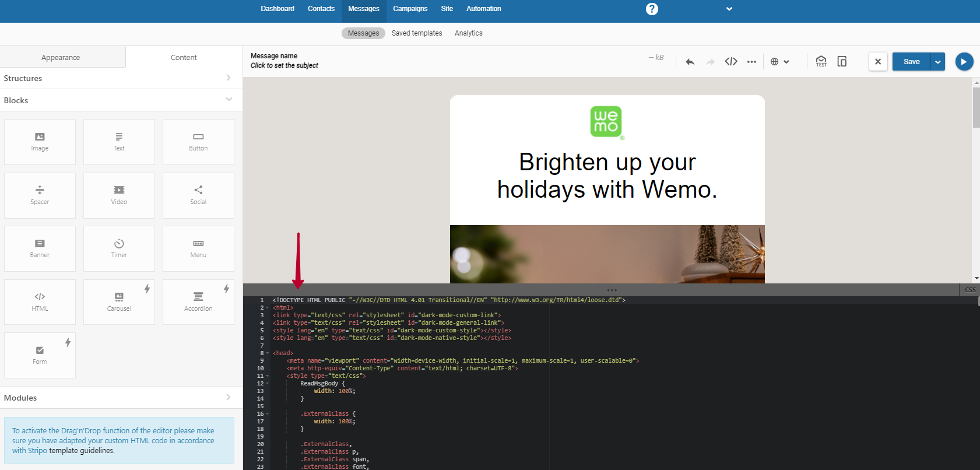Open the Site menu
Image resolution: width=980 pixels, height=470 pixels.
click(x=447, y=9)
